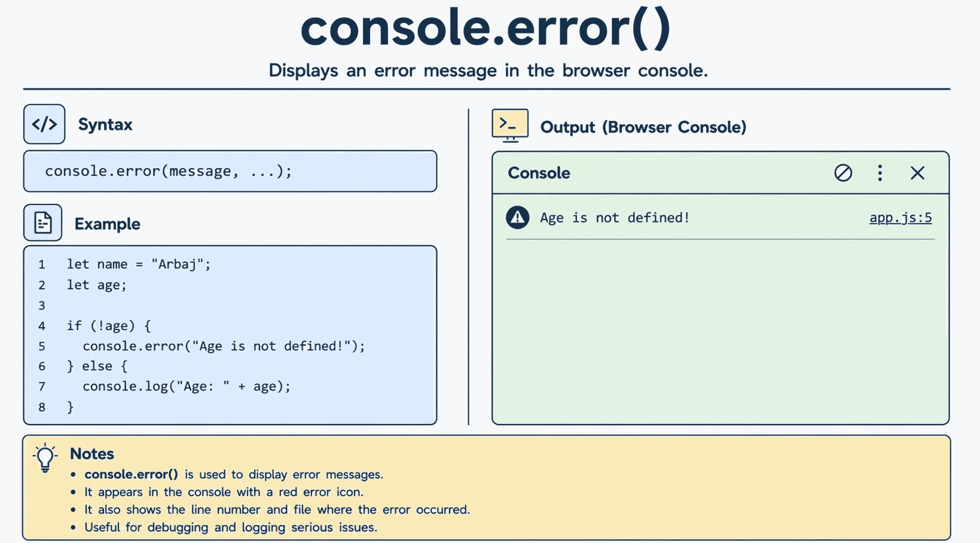Click the console.error() page title

tap(486, 28)
